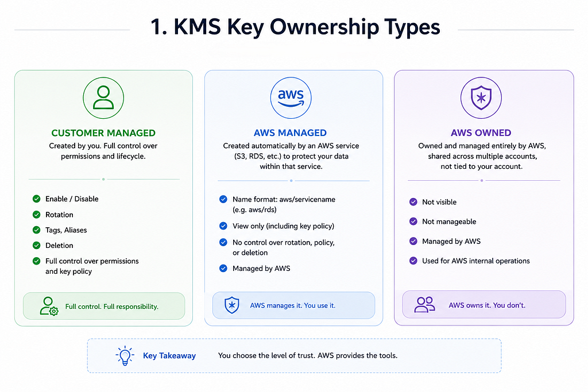Click 'No control over rotation, policy, or deletion'

[x=284, y=247]
